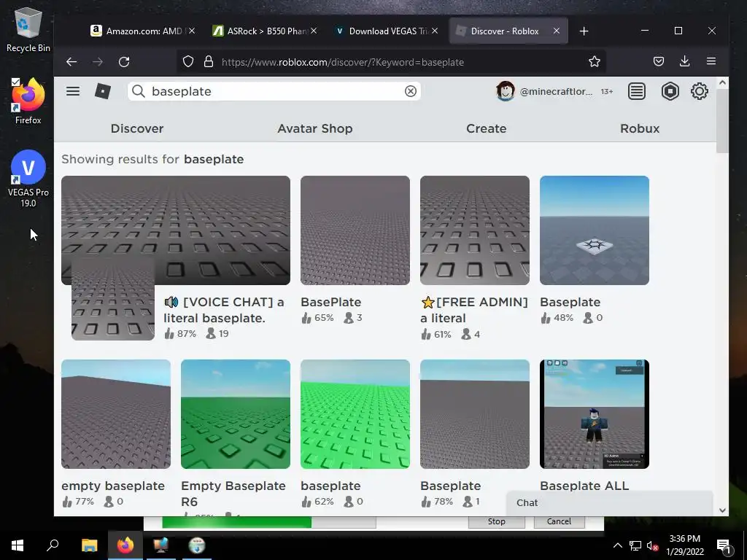Open the Firefox downloads panel

coord(684,61)
